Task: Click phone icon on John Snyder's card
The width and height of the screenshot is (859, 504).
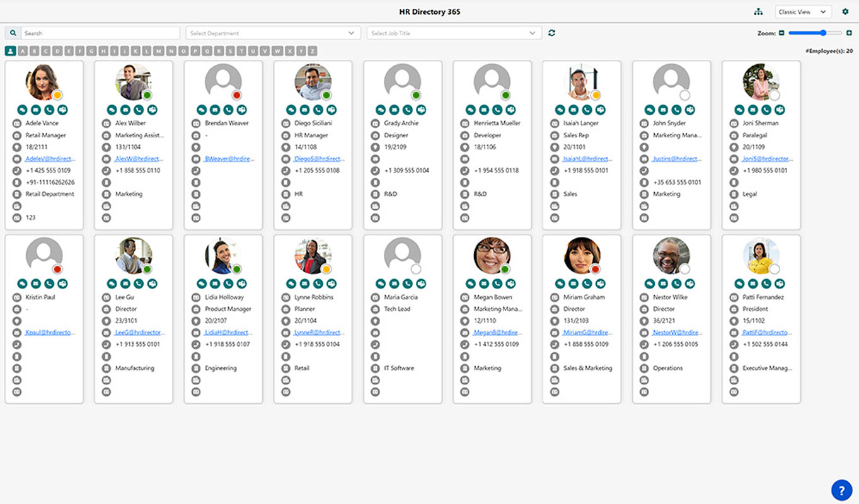Action: tap(676, 110)
